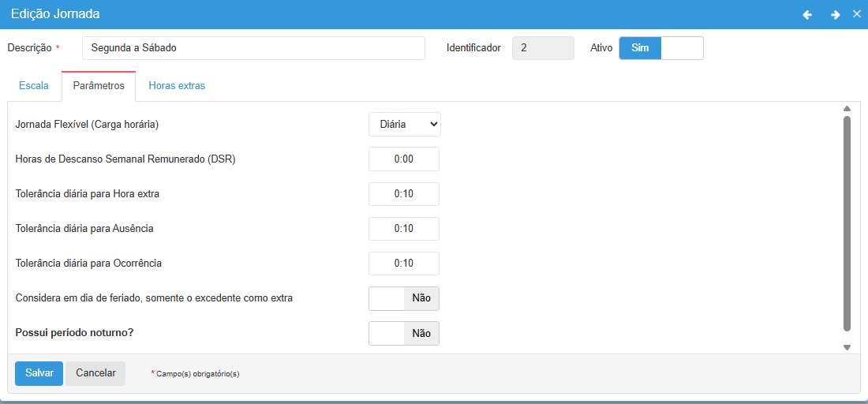
Task: Click the scrollbar up arrow
Action: 847,109
